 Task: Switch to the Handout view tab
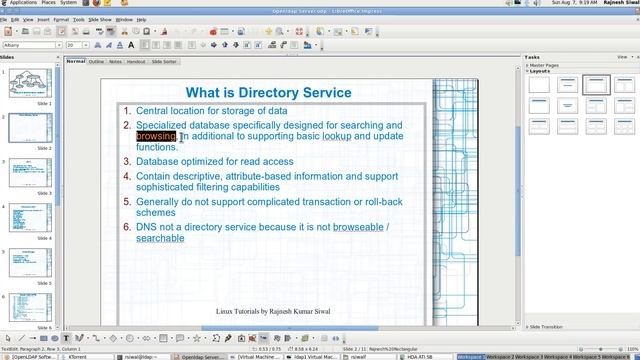[136, 62]
